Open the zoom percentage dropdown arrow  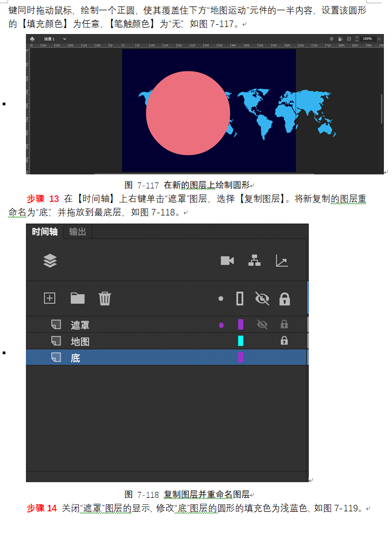pyautogui.click(x=379, y=39)
